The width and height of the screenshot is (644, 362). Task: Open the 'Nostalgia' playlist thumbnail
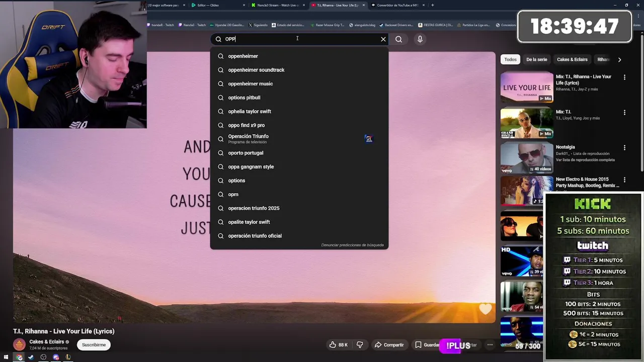coord(527,158)
